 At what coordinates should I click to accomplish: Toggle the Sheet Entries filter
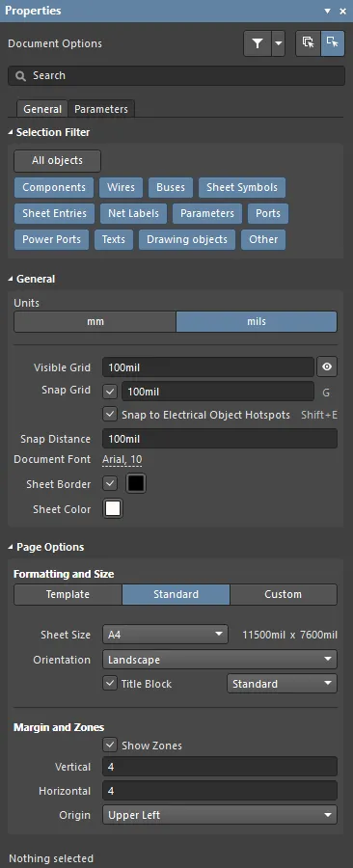54,214
